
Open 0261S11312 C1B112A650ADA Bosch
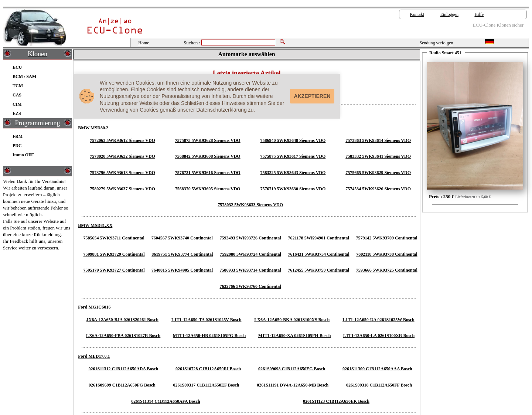[x=123, y=369]
